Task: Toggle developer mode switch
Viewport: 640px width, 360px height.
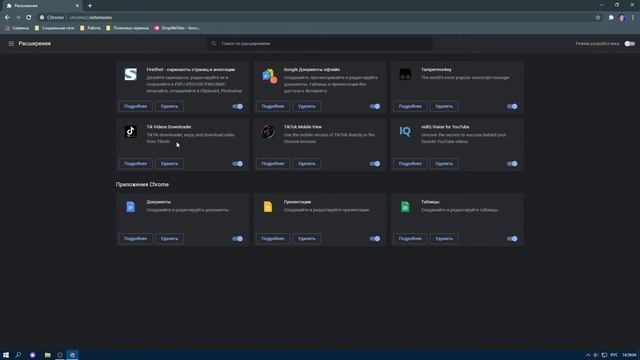Action: tap(630, 44)
